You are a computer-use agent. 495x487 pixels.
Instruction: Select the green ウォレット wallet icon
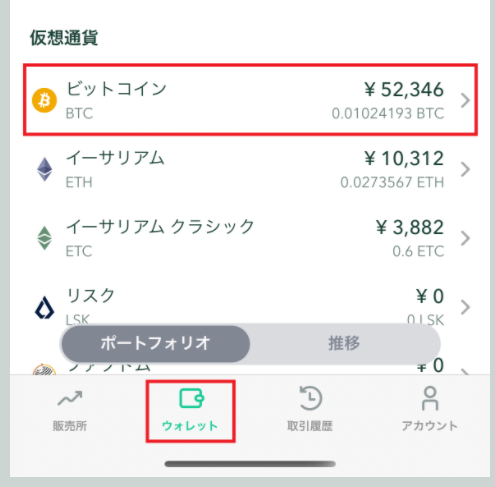(x=191, y=398)
